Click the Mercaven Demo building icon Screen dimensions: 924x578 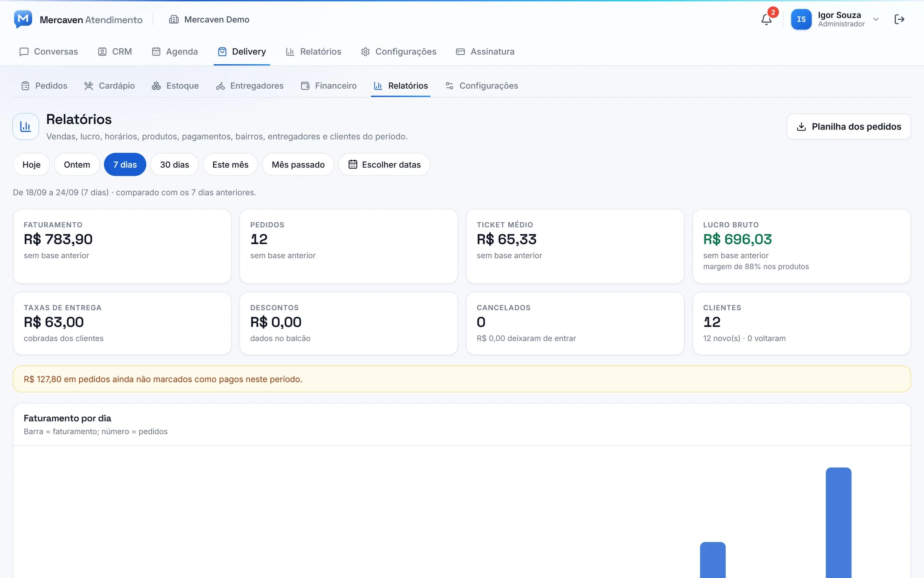[x=174, y=19]
